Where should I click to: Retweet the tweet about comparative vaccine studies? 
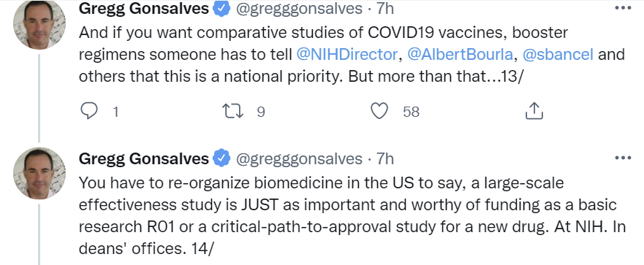(232, 111)
